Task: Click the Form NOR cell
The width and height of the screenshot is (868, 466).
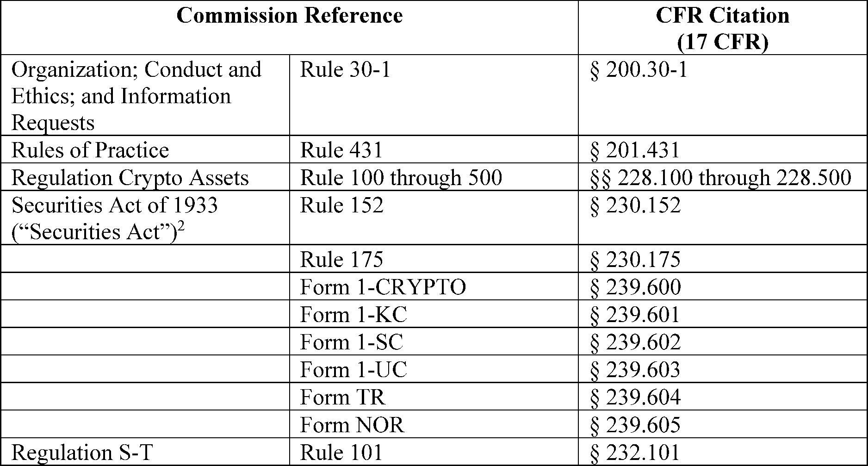Action: pos(434,424)
